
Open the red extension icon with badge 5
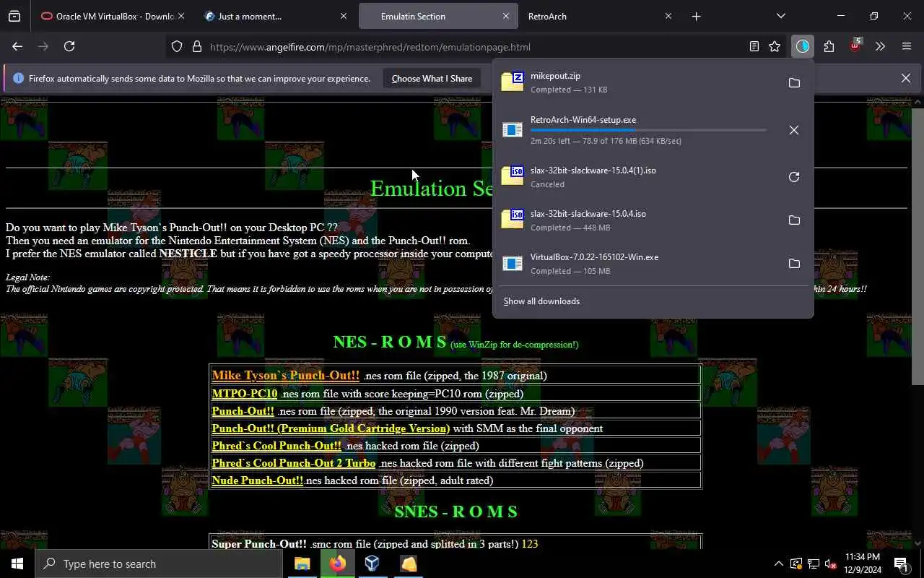coord(855,46)
